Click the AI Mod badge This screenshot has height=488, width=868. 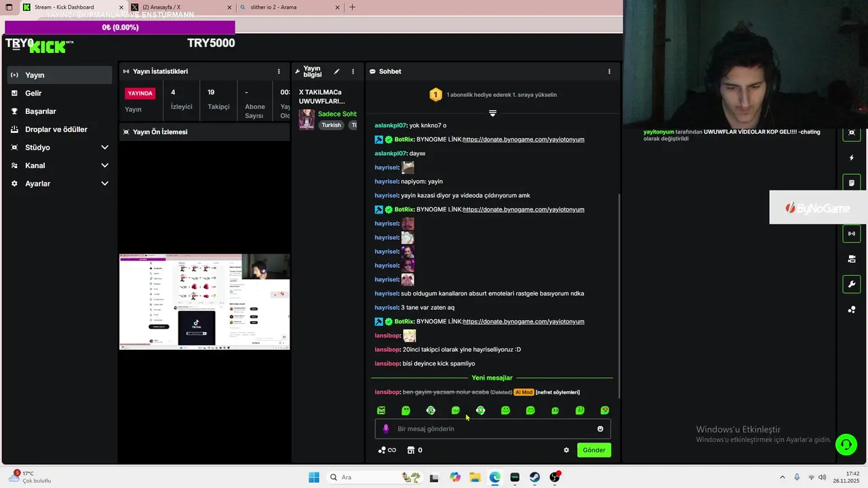[x=524, y=392]
